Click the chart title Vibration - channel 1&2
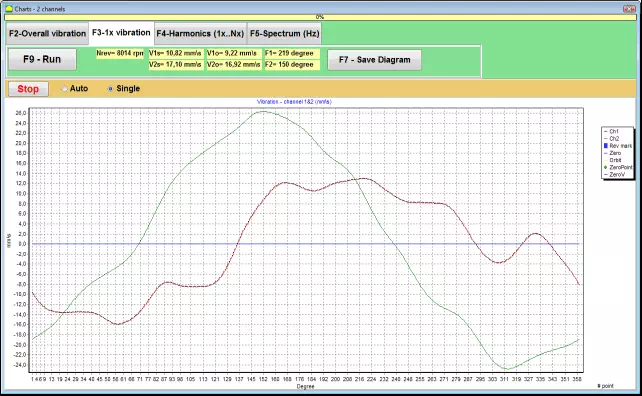642x396 pixels. click(294, 102)
